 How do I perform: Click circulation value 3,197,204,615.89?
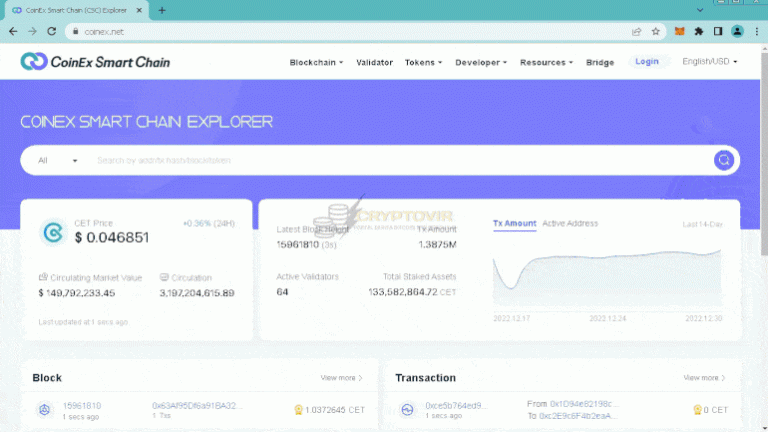[x=197, y=293]
